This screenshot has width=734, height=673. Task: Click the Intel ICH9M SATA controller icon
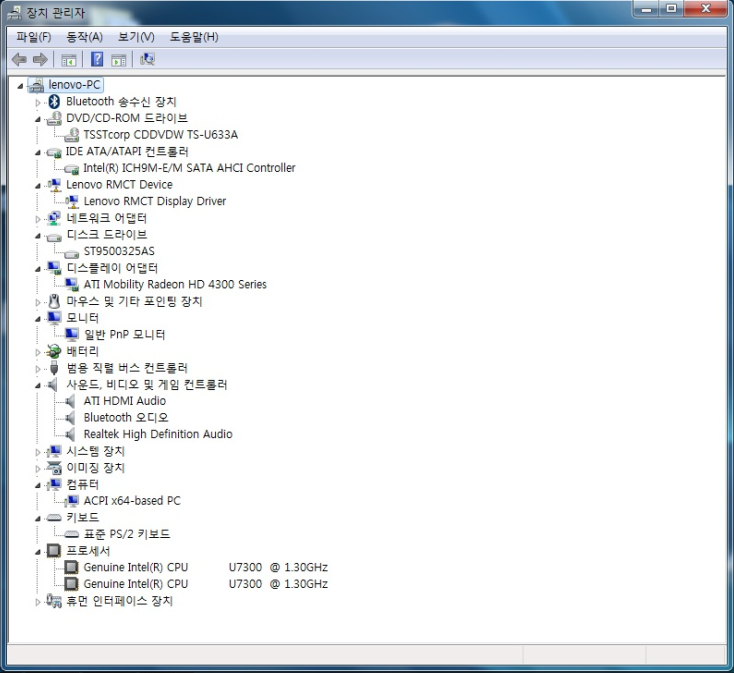coord(72,168)
